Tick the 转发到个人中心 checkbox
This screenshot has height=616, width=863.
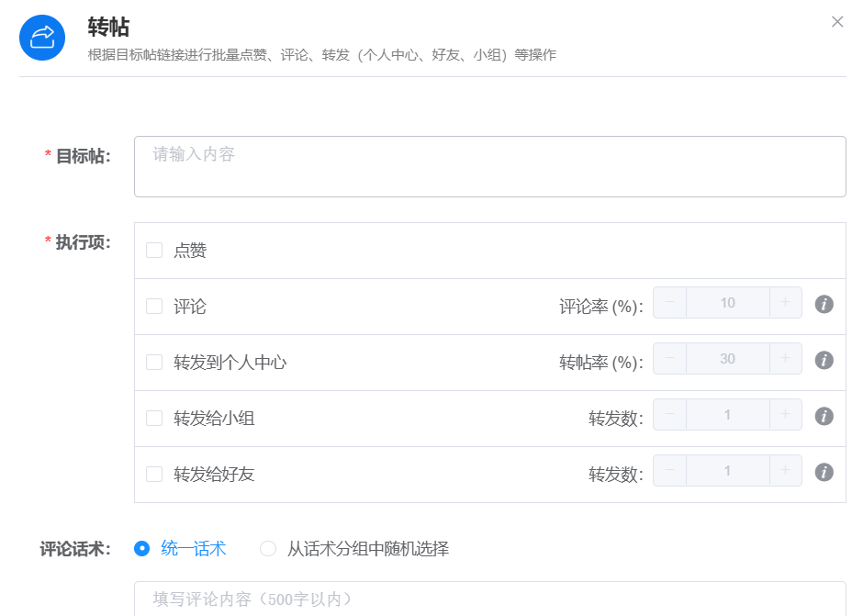(x=154, y=363)
